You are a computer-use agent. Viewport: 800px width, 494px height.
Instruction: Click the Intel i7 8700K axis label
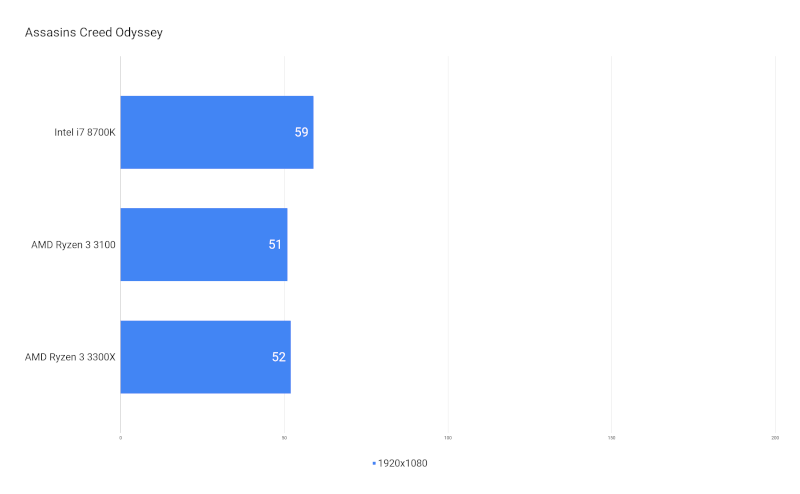(85, 132)
